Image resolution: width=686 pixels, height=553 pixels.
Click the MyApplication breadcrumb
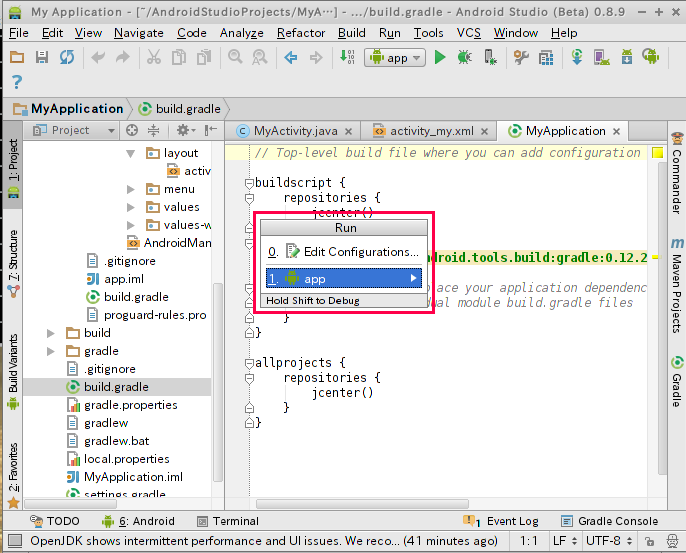69,108
